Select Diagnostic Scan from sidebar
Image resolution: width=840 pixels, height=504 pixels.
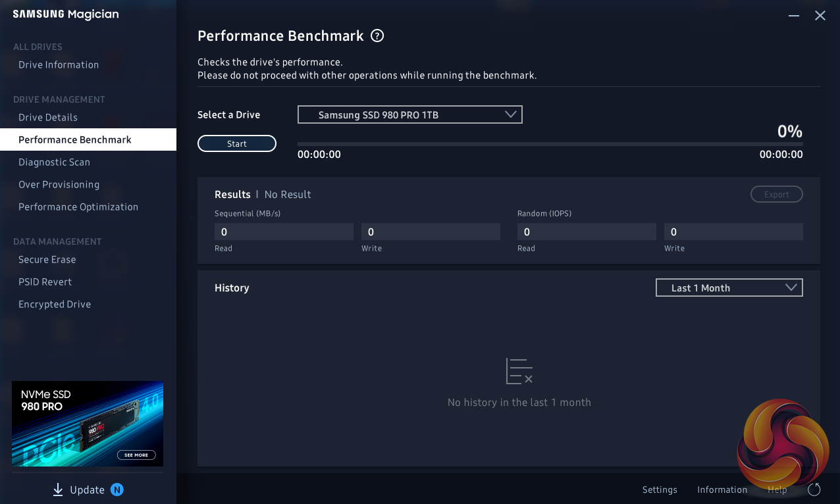54,162
